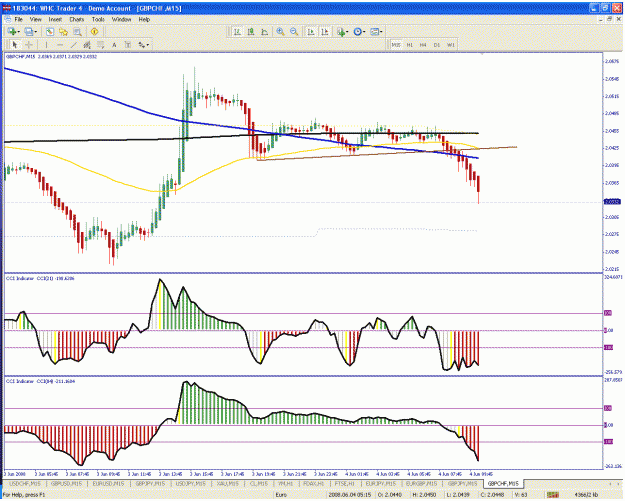Show the Market Watch window
Screen dimensions: 625x501
tap(50, 31)
